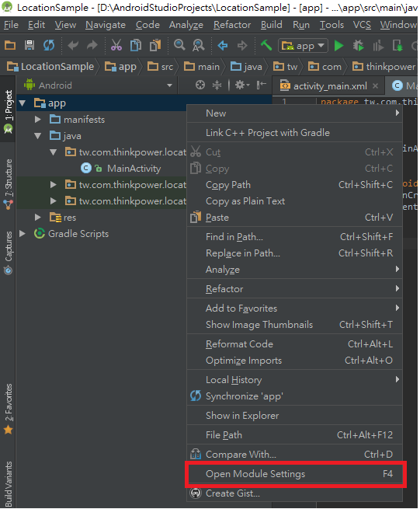Expand Gradle Scripts node

pyautogui.click(x=22, y=233)
